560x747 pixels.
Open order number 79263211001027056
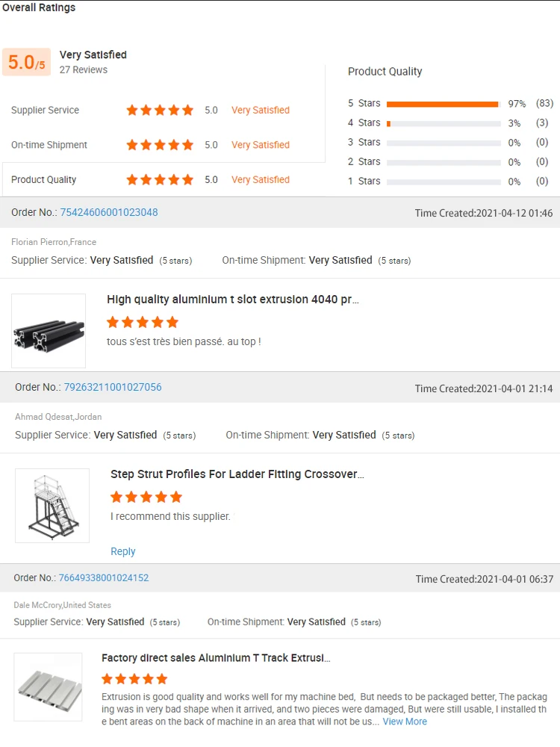[113, 387]
